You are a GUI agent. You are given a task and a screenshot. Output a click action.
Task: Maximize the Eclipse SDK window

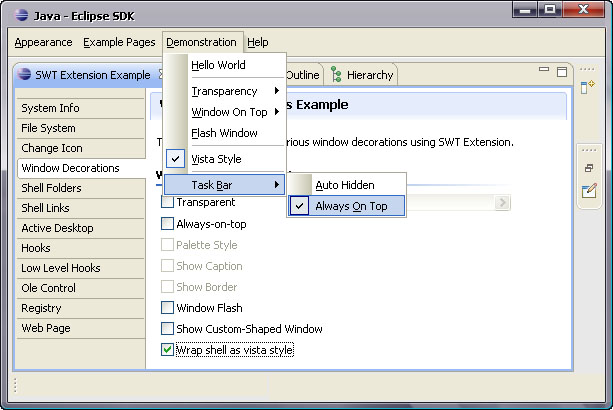coord(550,9)
